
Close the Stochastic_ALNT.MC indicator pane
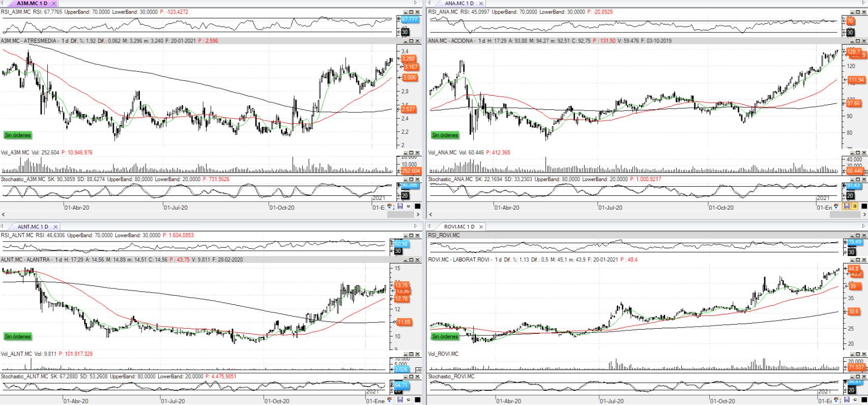(x=418, y=377)
